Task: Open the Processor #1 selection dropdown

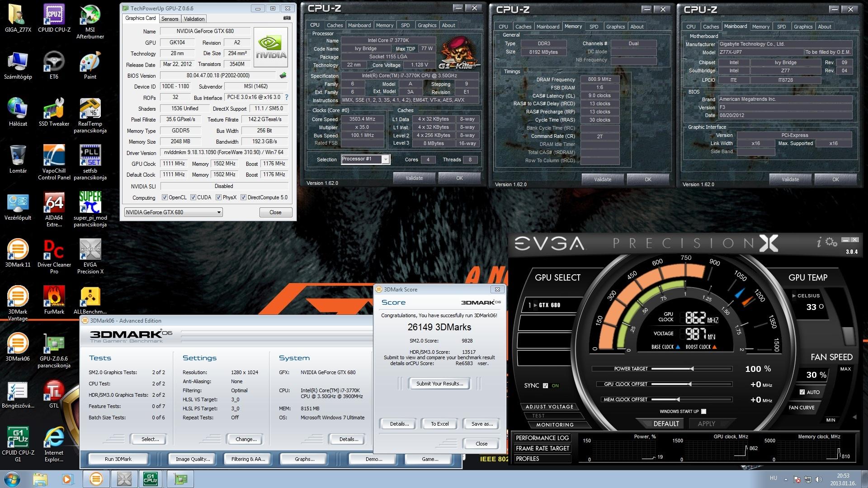Action: coord(385,159)
